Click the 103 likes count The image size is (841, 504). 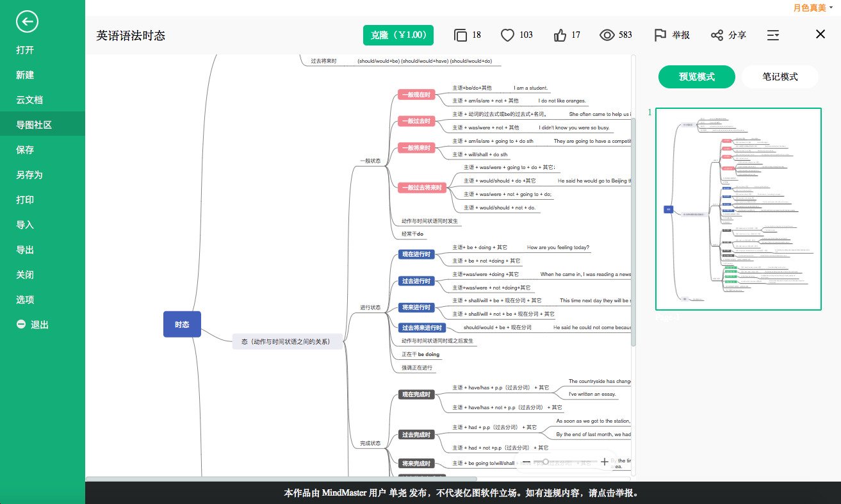click(x=527, y=35)
